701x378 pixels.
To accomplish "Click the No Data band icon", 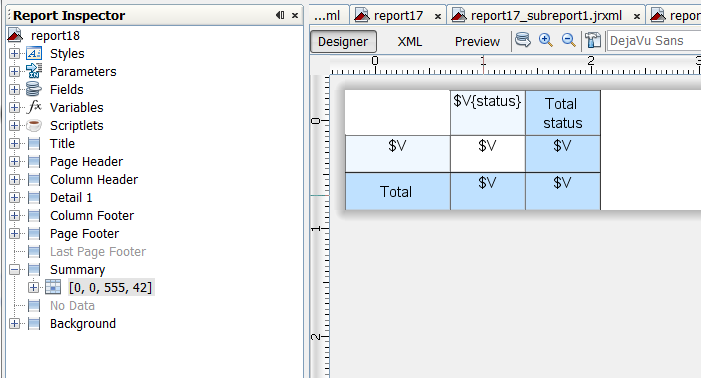I will (x=34, y=306).
